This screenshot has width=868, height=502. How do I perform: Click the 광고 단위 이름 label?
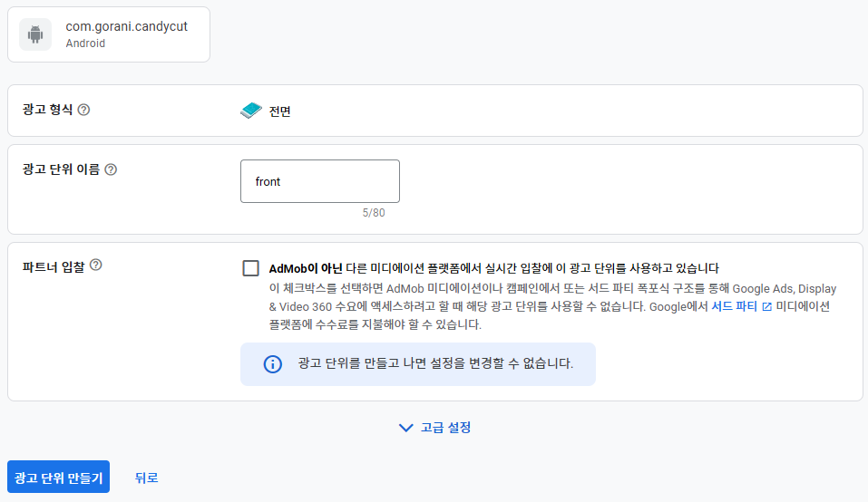click(61, 169)
